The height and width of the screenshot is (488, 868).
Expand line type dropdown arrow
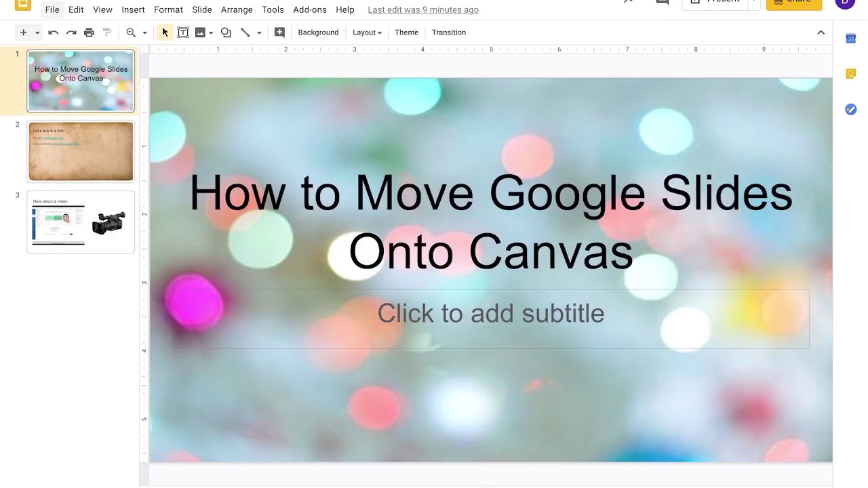click(x=259, y=33)
